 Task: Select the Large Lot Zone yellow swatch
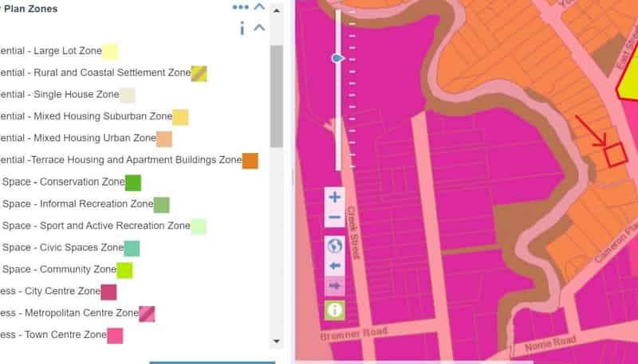click(110, 52)
